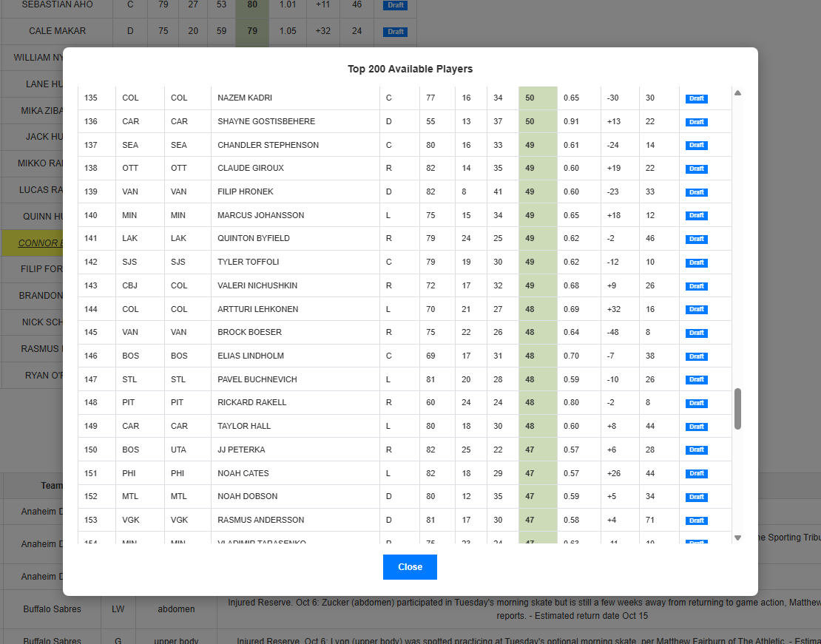
Task: Click SEBASTIAN AHO name in background table
Action: point(57,4)
